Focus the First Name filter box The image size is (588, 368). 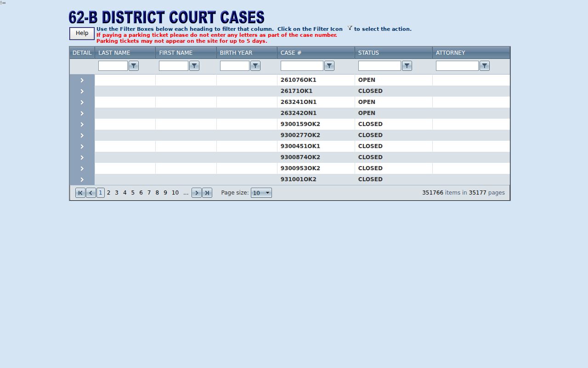point(174,66)
